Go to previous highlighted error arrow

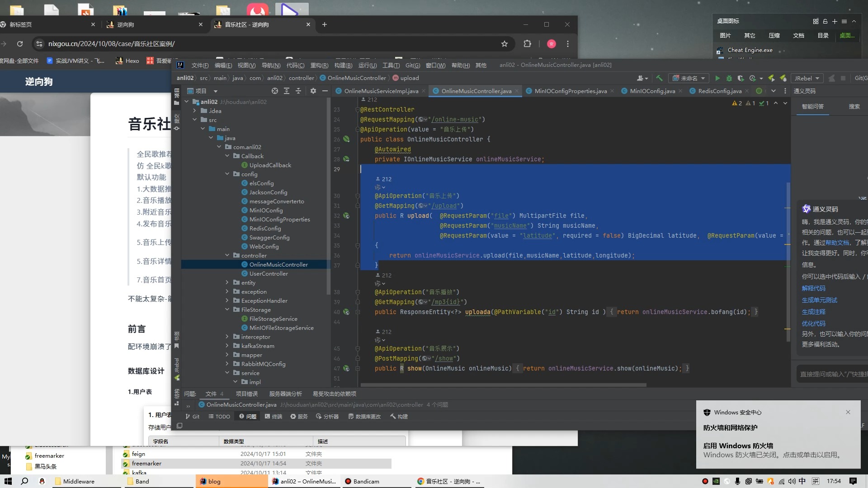pos(776,103)
